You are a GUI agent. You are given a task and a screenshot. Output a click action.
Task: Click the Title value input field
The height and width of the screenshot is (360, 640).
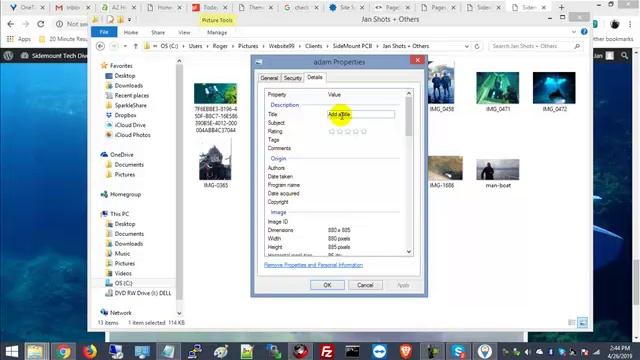(x=361, y=114)
